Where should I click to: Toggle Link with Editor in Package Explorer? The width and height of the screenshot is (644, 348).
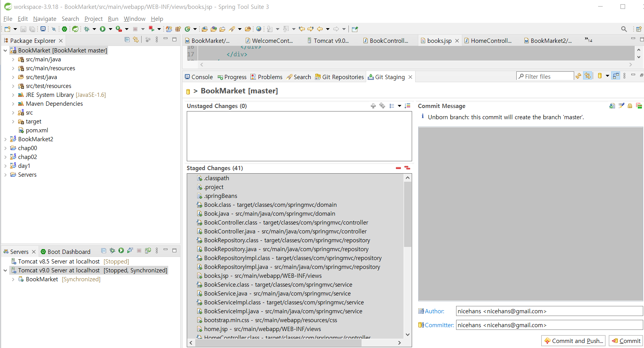(136, 39)
